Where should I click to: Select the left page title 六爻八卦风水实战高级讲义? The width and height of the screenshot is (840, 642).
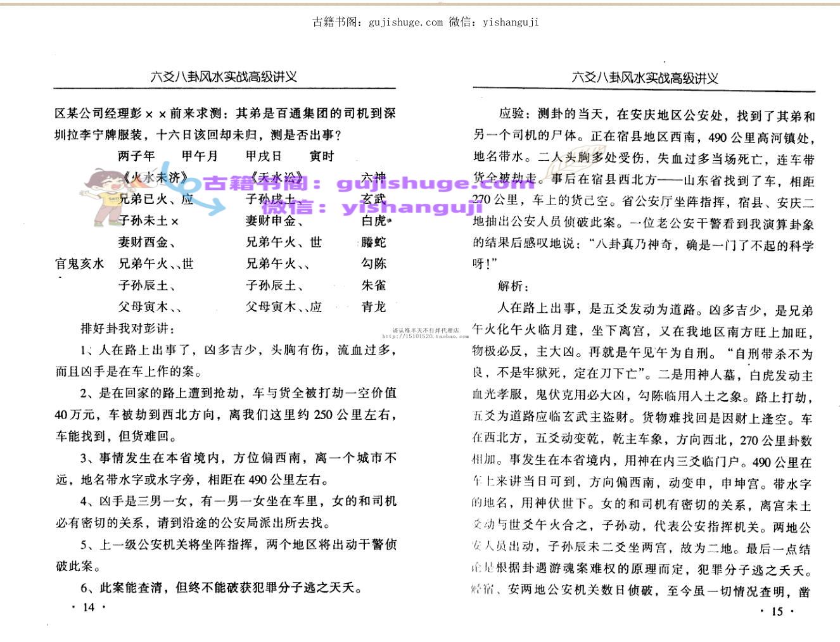point(224,77)
